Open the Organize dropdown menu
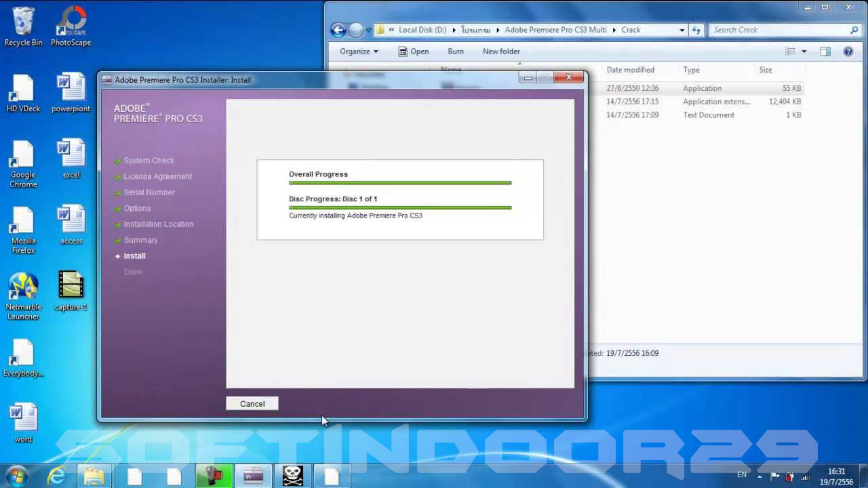Screen dimensions: 868x488 pyautogui.click(x=358, y=52)
